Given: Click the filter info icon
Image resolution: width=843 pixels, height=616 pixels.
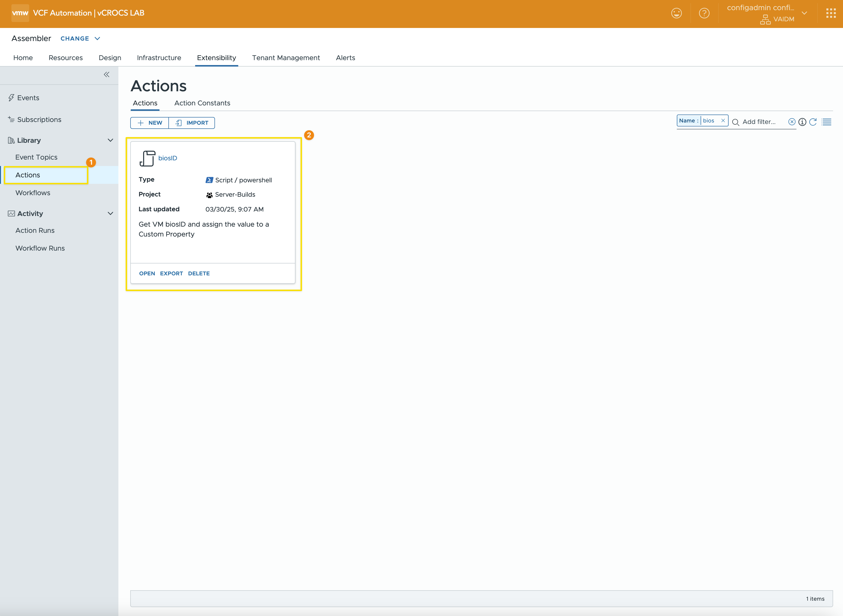Looking at the screenshot, I should (x=802, y=122).
